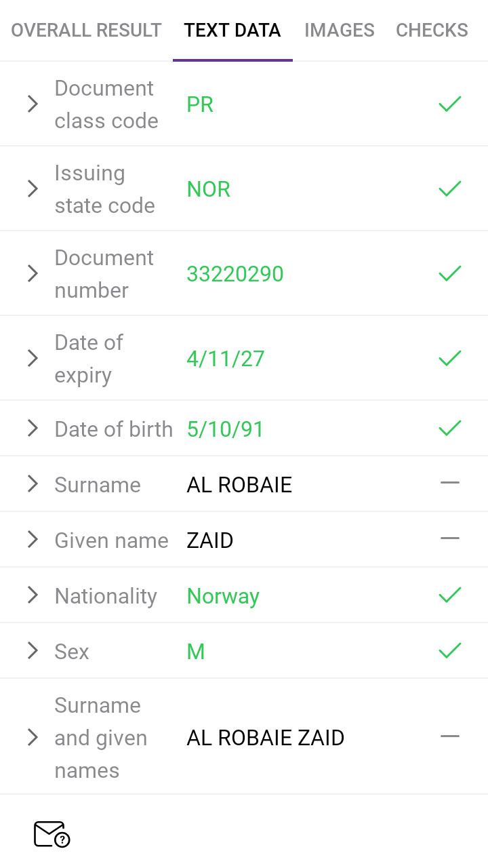This screenshot has width=488, height=868.
Task: Click the mail question icon
Action: pos(52,834)
